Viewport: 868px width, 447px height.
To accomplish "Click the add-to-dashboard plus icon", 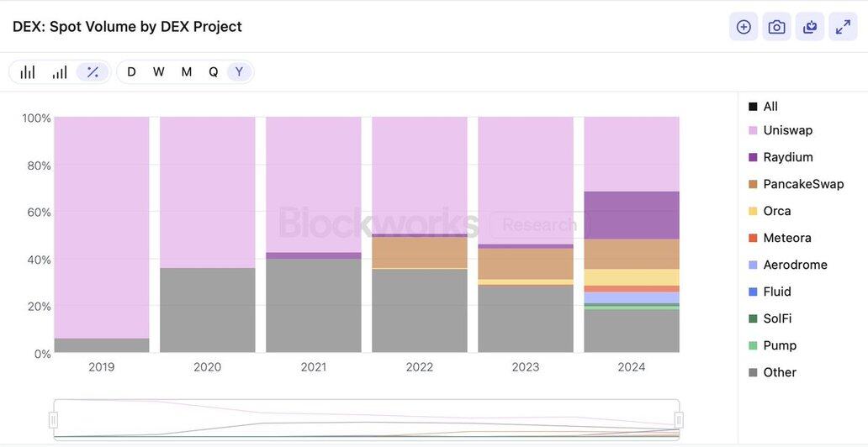I will pyautogui.click(x=744, y=27).
